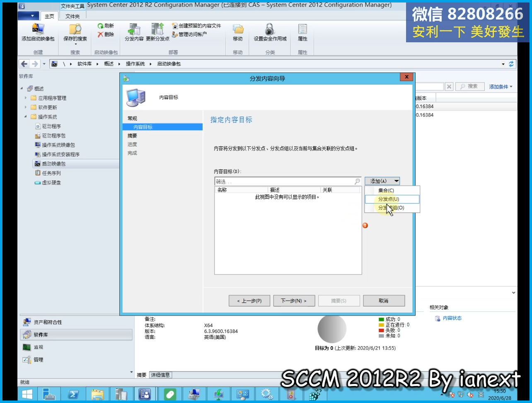532x403 pixels.
Task: Click the Name (名称) column header
Action: [x=241, y=190]
